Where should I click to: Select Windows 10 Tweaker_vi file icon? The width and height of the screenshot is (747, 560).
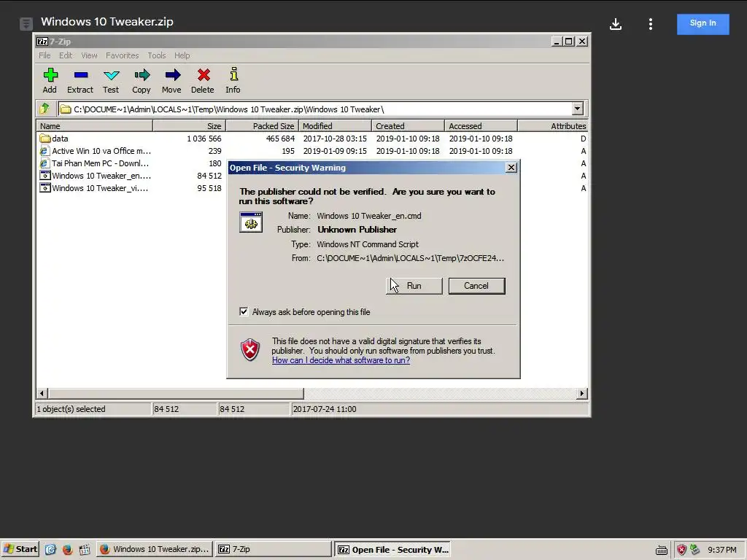(x=45, y=188)
